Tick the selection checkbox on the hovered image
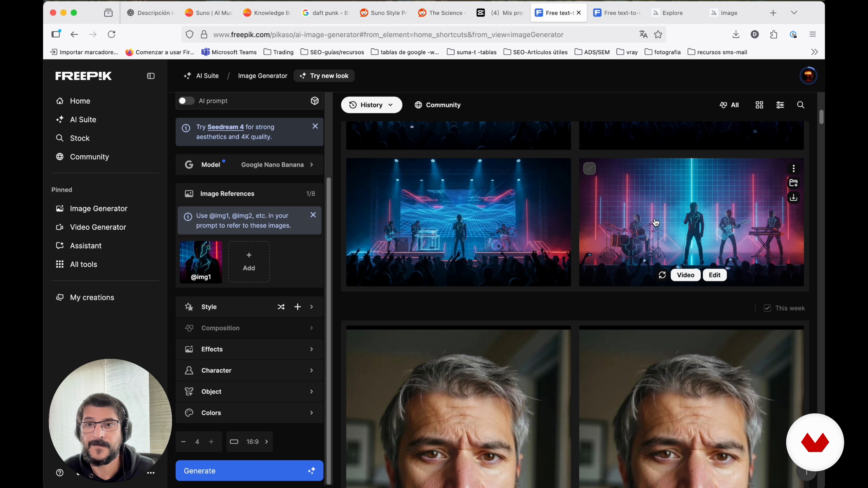 (x=589, y=168)
